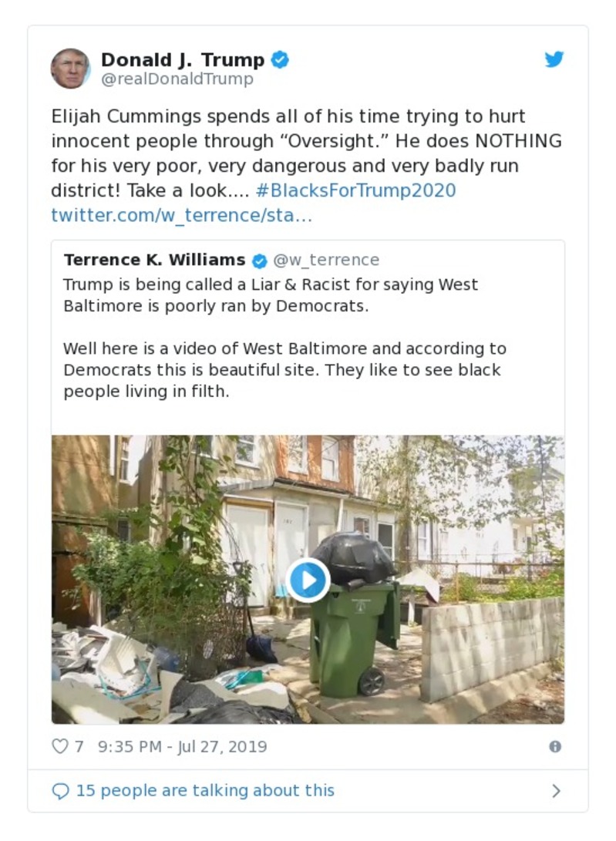Like the tweet with the heart icon

pos(60,746)
